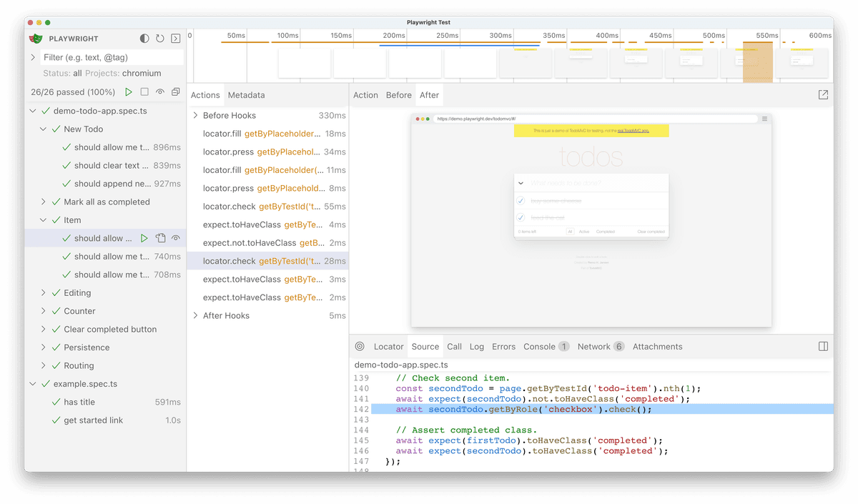
Task: Open the Console tab
Action: pyautogui.click(x=546, y=347)
